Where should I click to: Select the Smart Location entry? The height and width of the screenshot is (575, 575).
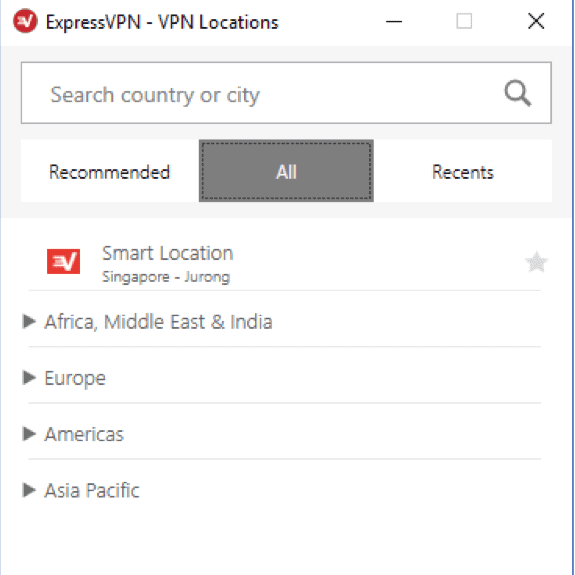(x=285, y=262)
